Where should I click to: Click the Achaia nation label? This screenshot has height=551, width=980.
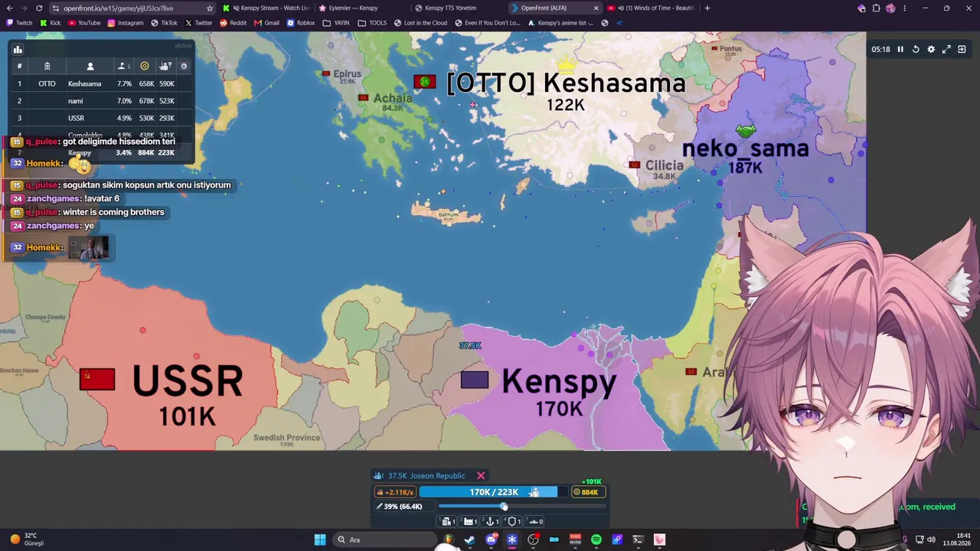point(392,98)
